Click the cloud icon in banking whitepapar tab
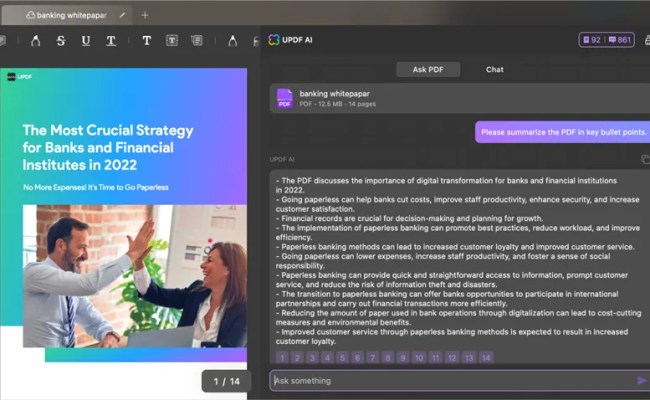The width and height of the screenshot is (650, 400). coord(30,15)
